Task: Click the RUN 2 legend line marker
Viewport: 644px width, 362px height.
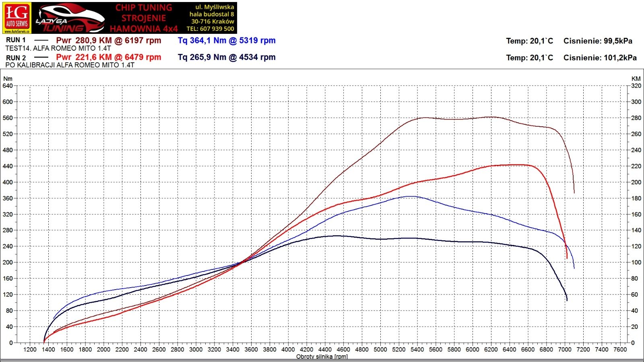Action: pos(41,58)
